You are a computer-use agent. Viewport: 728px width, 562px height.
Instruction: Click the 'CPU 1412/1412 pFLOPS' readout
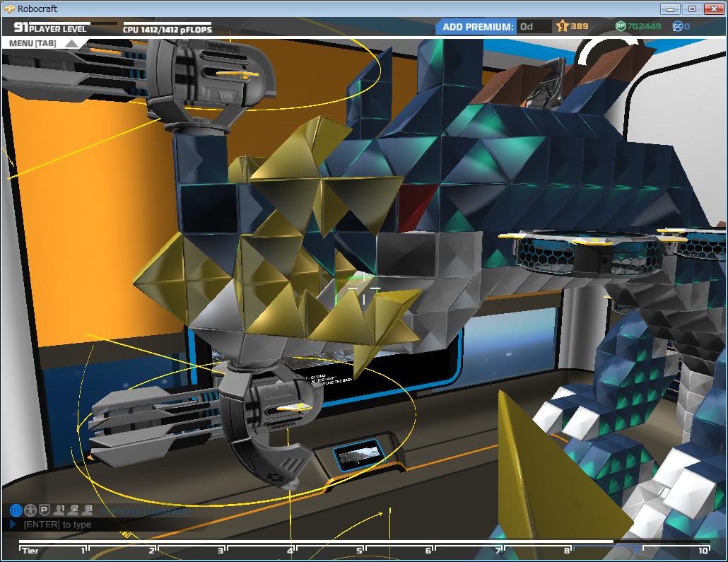[x=167, y=29]
